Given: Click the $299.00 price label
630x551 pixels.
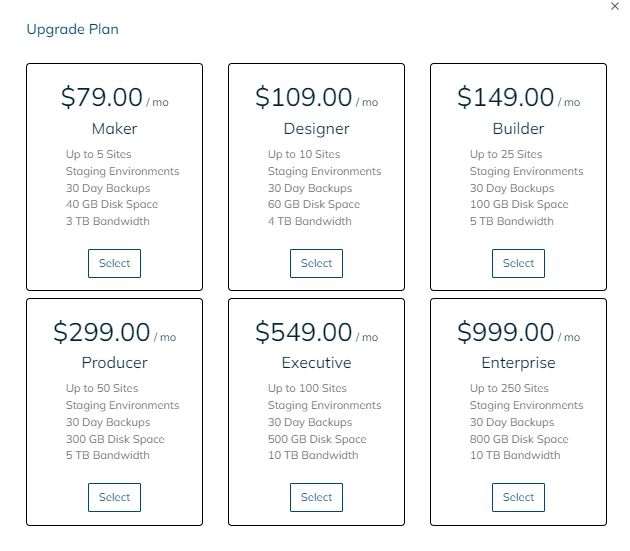Looking at the screenshot, I should [x=102, y=332].
